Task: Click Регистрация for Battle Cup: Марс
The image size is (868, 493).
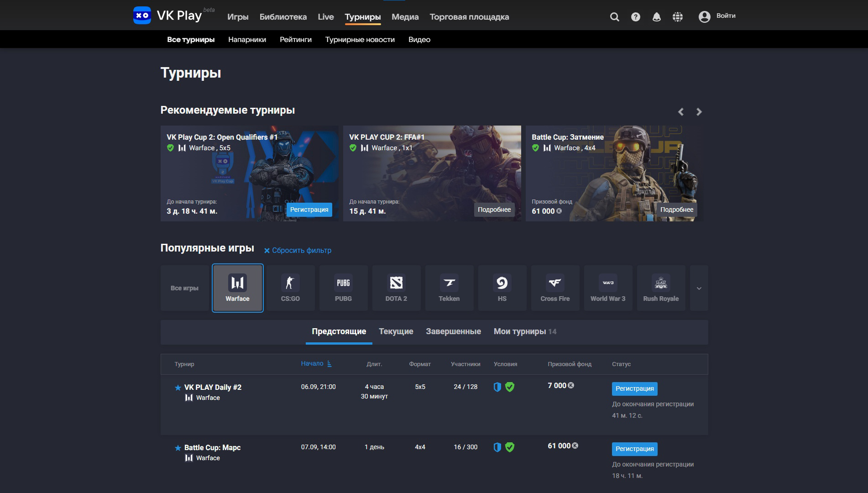Action: pos(634,449)
